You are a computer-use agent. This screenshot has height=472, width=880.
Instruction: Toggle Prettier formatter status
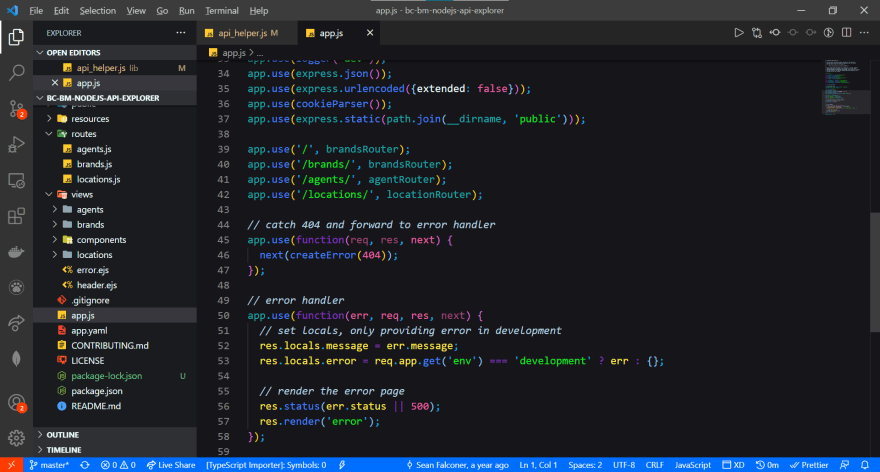809,465
